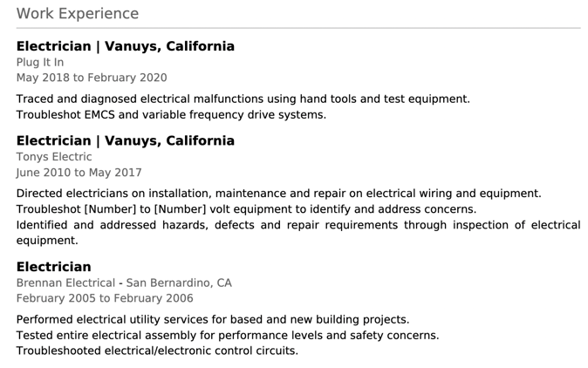Click the word equipment ending the hazards sentence

pos(47,241)
